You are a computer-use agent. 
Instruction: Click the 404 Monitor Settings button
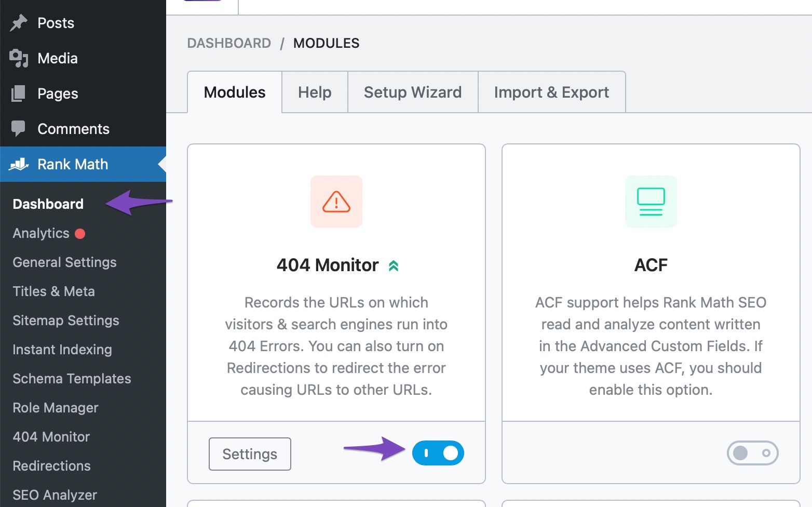[x=249, y=453]
